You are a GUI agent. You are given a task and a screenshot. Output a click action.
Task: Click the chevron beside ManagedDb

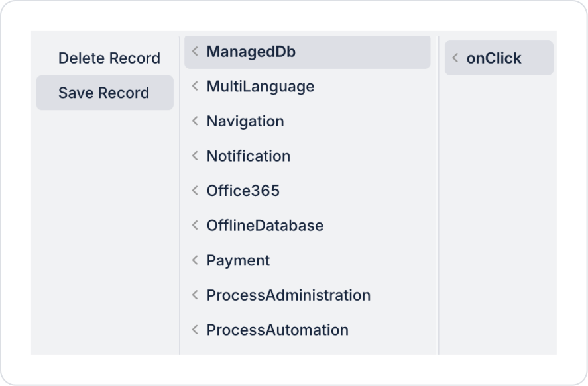(195, 52)
